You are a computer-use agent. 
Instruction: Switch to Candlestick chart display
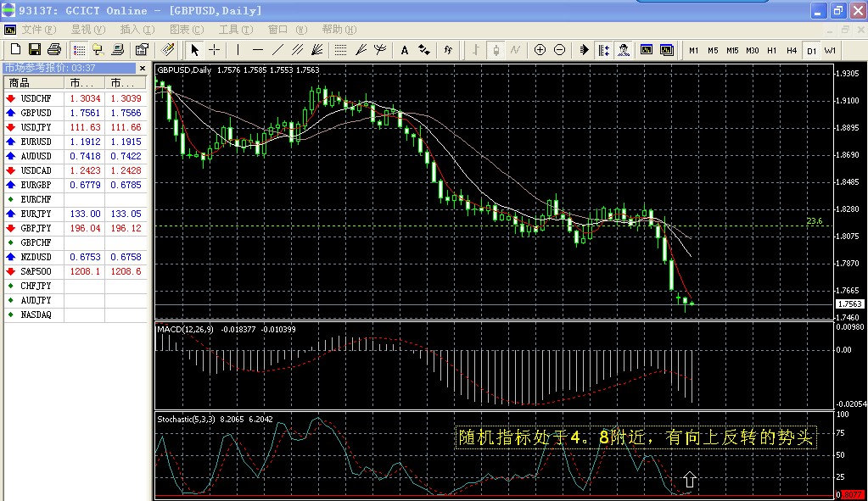(x=496, y=50)
